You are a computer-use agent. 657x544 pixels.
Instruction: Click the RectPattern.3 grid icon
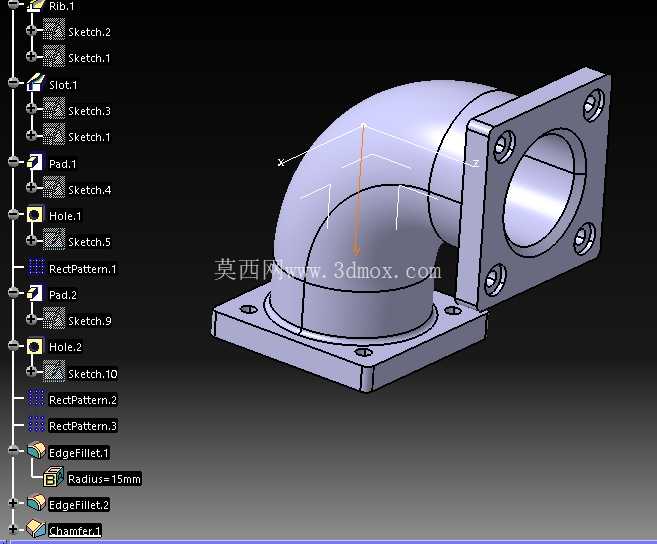pyautogui.click(x=36, y=424)
